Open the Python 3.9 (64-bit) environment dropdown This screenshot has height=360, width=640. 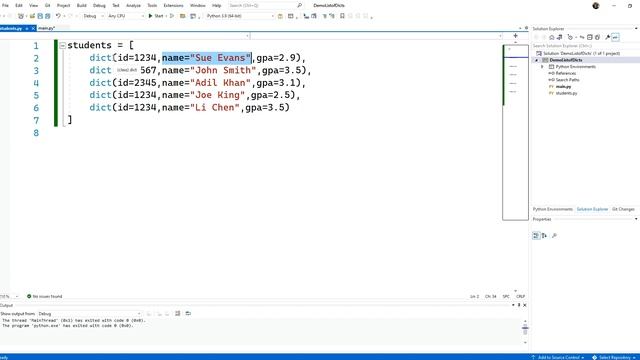click(240, 16)
